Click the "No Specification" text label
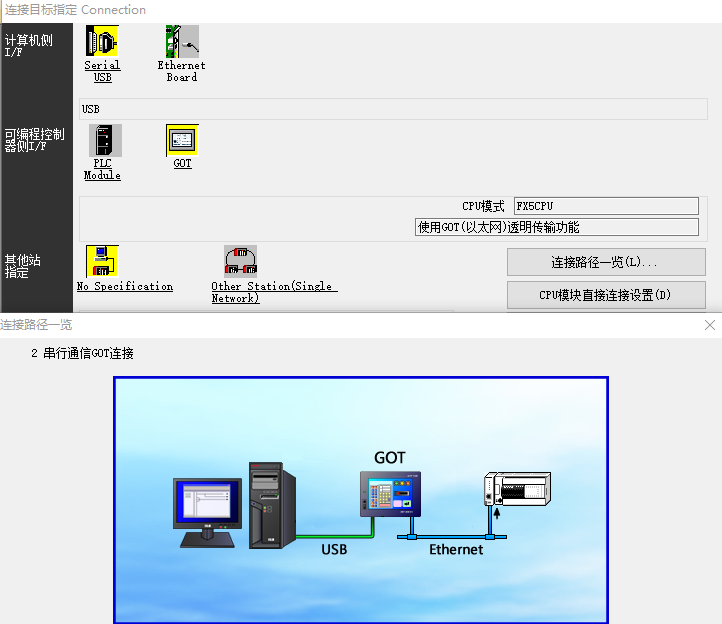Image resolution: width=722 pixels, height=624 pixels. [x=125, y=287]
